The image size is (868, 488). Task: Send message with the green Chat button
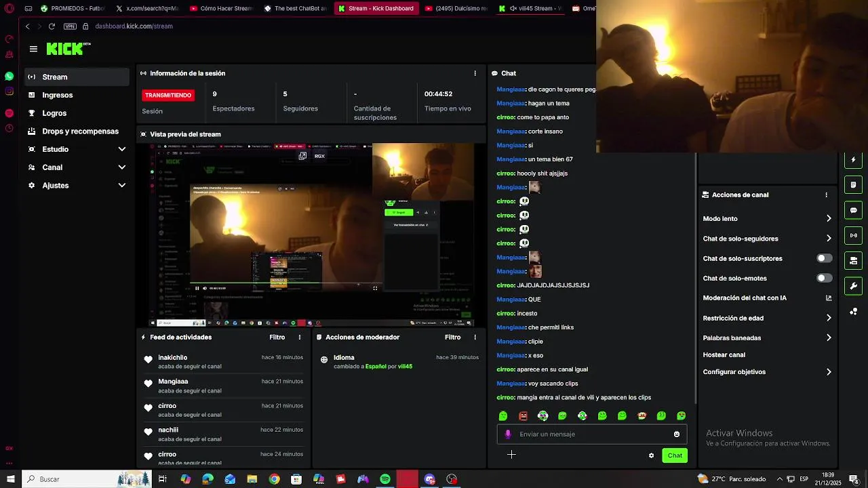(675, 455)
